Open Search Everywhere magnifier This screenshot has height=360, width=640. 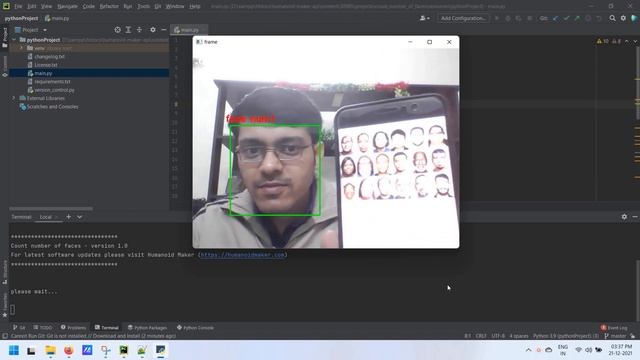click(613, 18)
